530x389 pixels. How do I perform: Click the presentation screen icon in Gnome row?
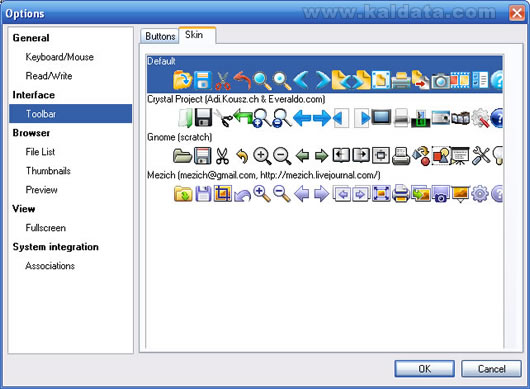460,156
